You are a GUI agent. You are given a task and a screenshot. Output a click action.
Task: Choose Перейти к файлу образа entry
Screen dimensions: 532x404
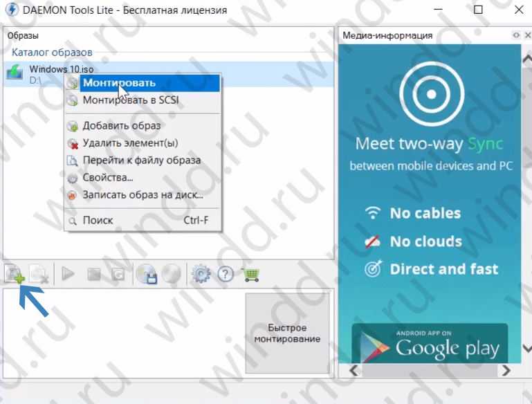143,160
